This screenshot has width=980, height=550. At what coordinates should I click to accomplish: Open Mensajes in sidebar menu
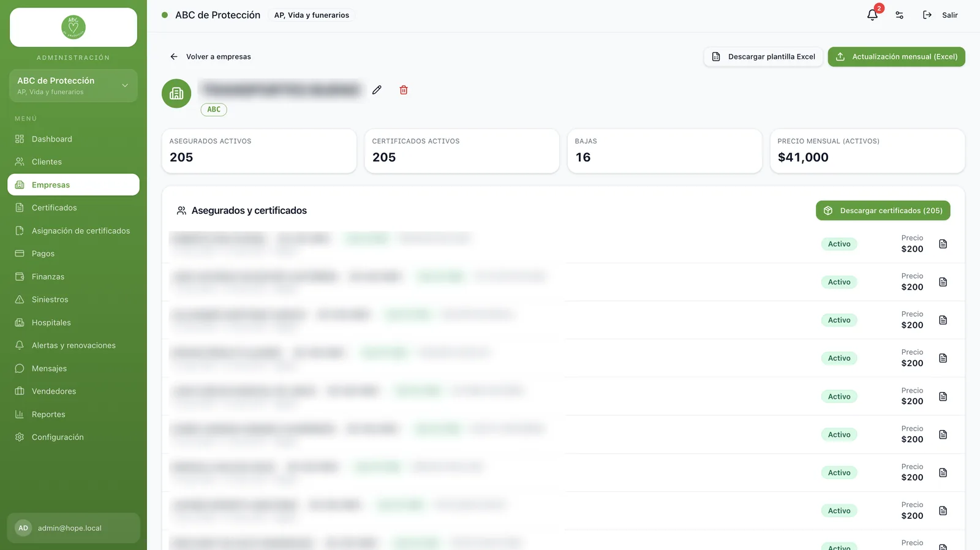pos(73,369)
